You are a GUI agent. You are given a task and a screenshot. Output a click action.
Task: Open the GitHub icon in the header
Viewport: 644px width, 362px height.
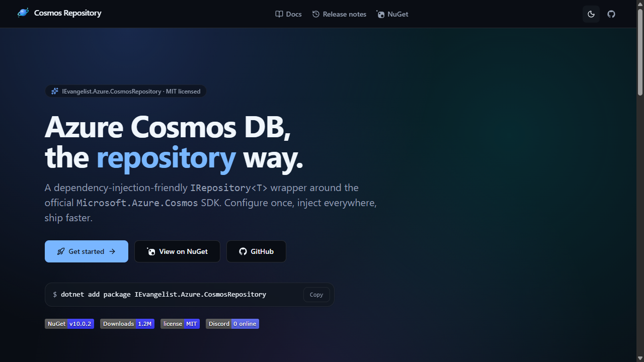coord(611,14)
